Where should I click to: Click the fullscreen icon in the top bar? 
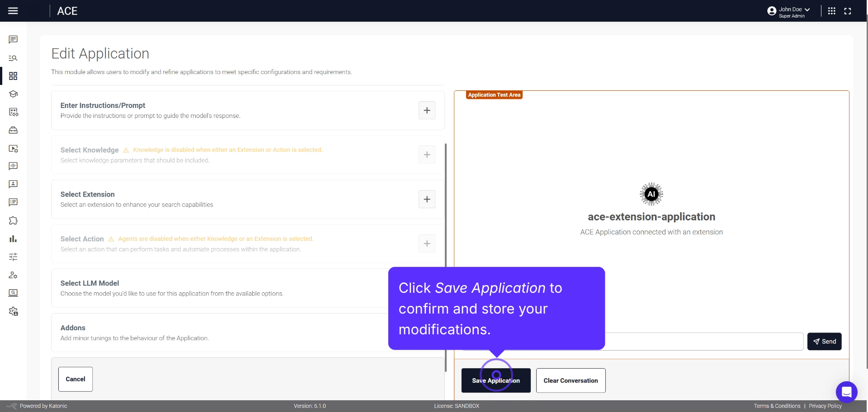[x=848, y=11]
